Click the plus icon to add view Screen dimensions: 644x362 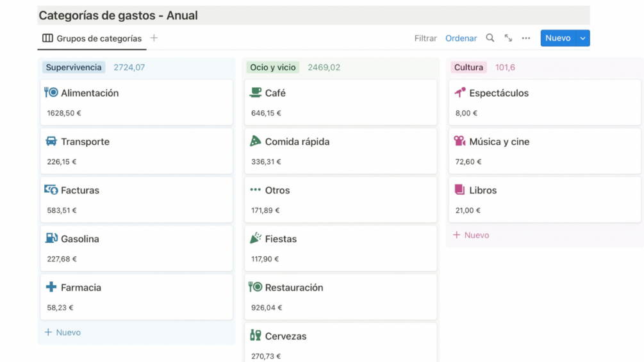click(x=154, y=38)
